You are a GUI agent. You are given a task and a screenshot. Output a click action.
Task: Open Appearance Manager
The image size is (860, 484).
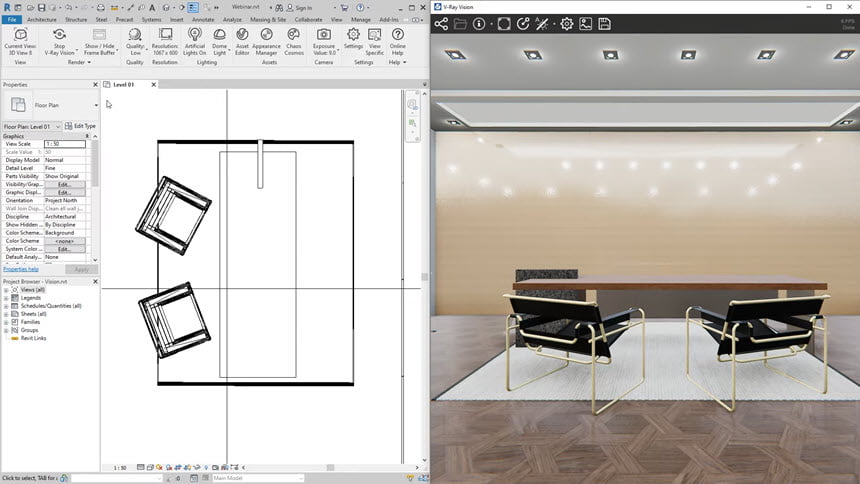click(x=266, y=42)
